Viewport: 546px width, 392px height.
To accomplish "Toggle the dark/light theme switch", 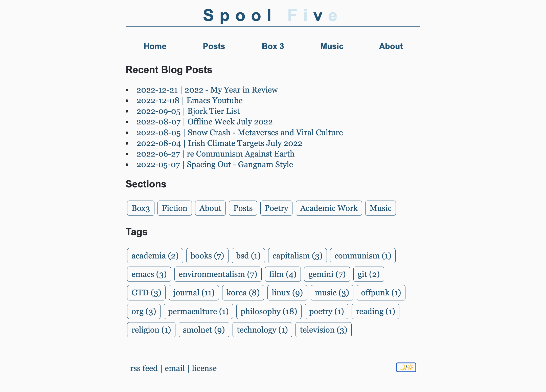I will (406, 367).
